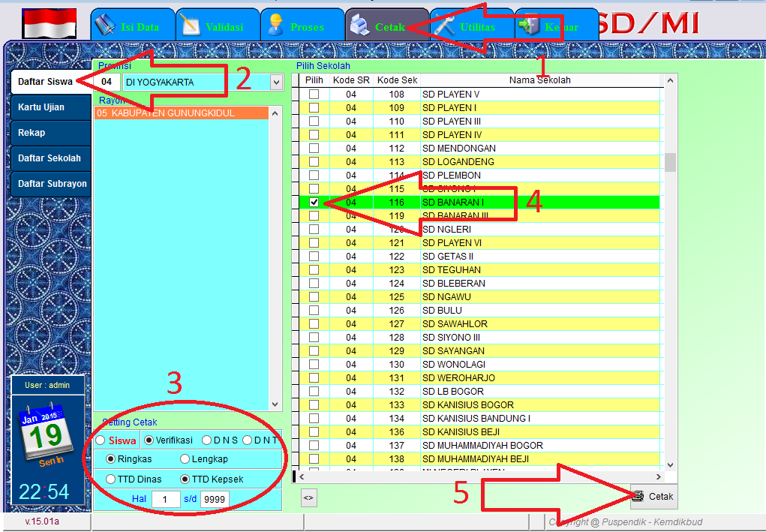766x532 pixels.
Task: Click the Cetak print button
Action: point(653,496)
